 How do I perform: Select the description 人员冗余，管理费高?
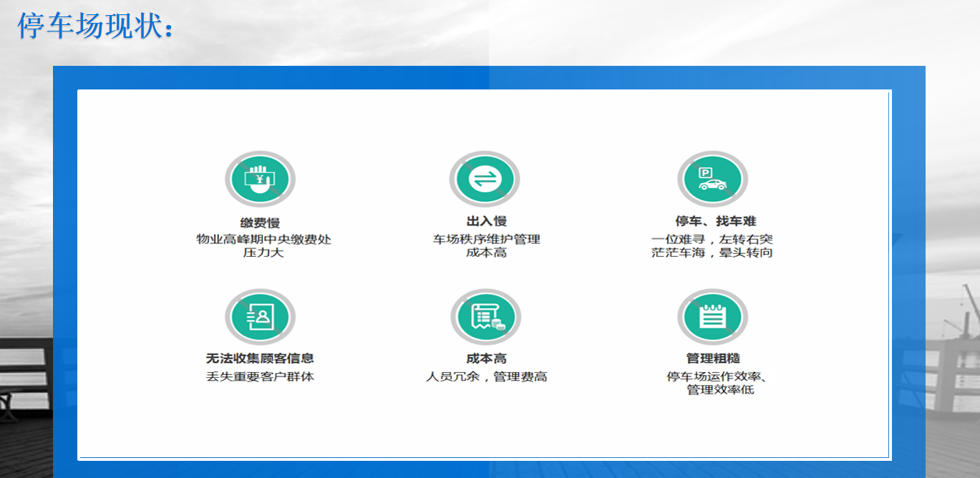[485, 376]
